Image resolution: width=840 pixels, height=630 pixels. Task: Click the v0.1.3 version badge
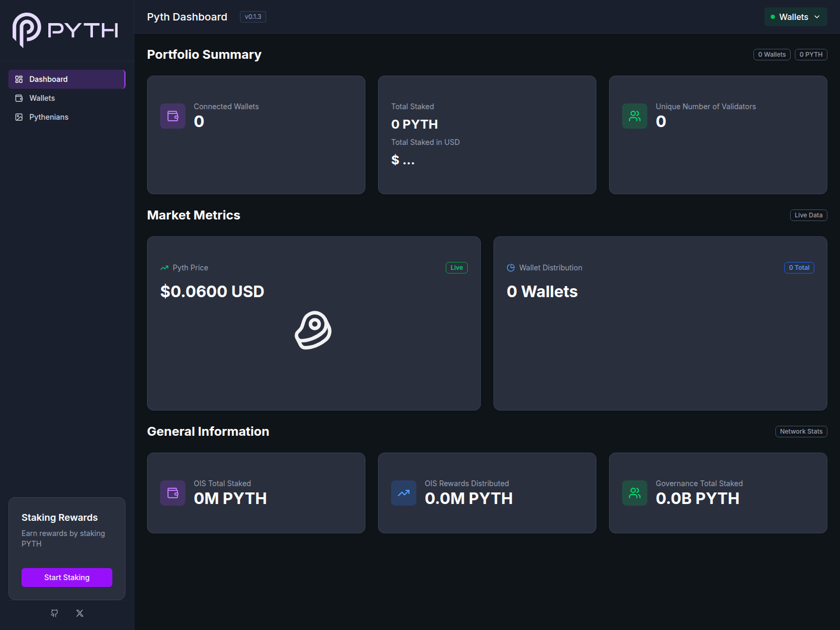pyautogui.click(x=253, y=17)
